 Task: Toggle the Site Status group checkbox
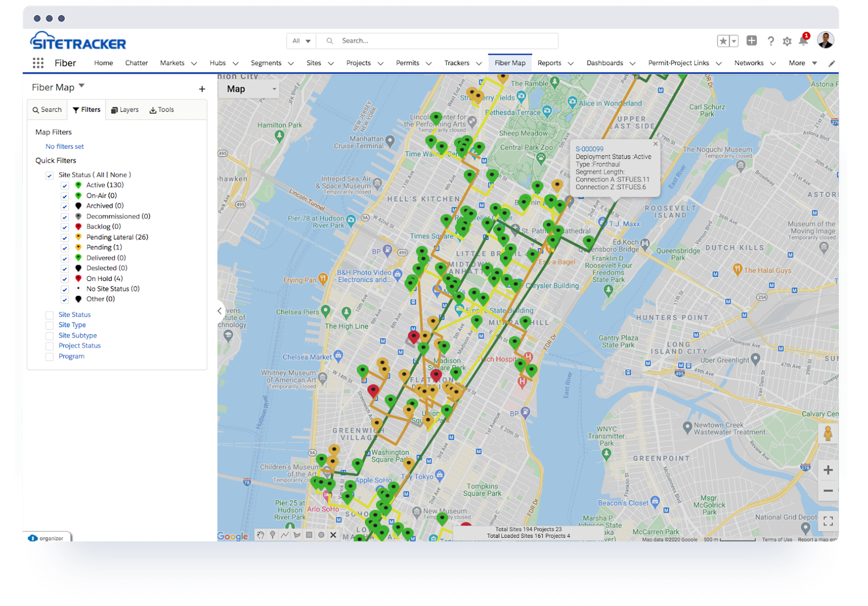[49, 175]
